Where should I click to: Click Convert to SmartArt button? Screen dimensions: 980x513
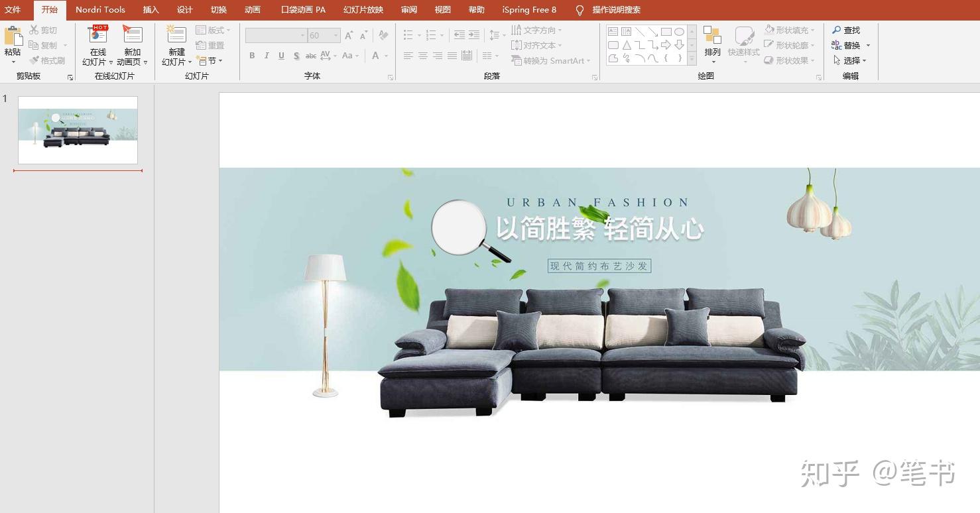coord(550,60)
